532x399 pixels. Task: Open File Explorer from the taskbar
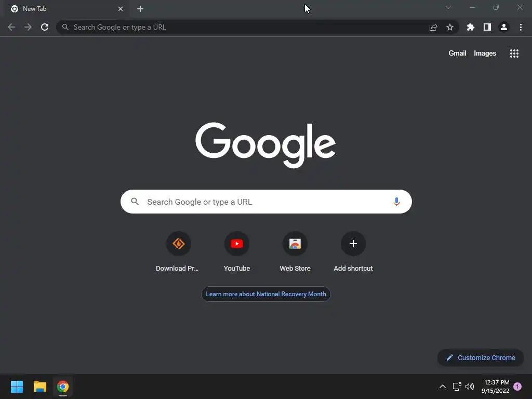coord(39,387)
